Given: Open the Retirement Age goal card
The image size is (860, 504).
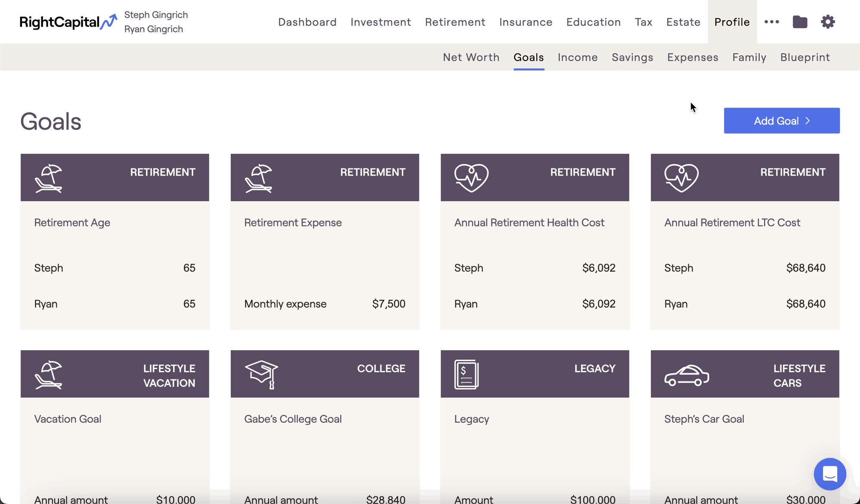Looking at the screenshot, I should 115,242.
